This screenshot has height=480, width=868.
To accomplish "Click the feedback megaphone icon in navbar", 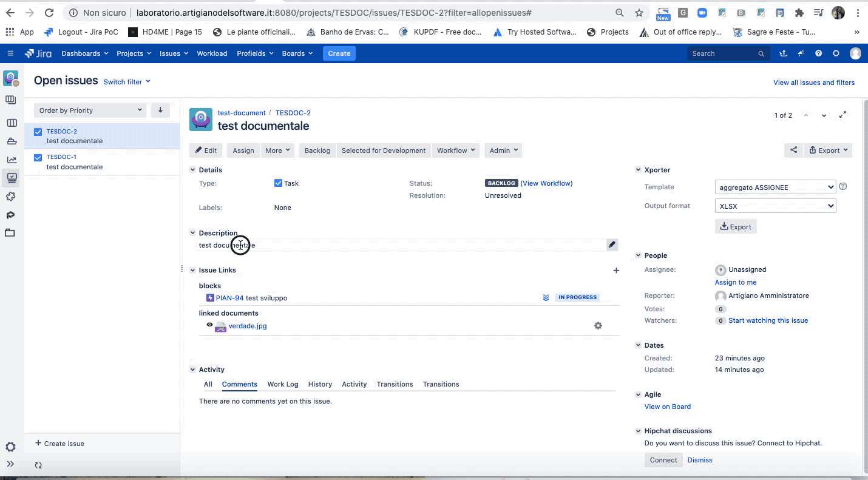I will (x=801, y=53).
